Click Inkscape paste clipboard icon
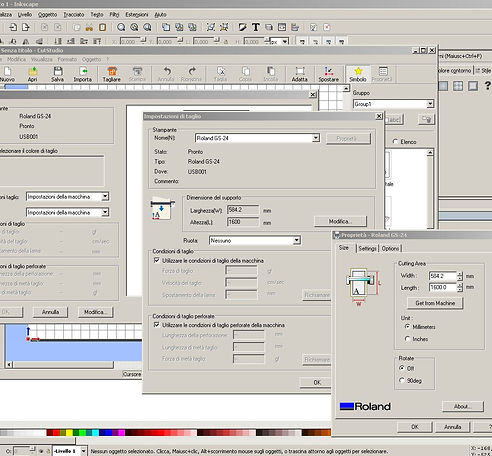492x456 pixels. point(103,27)
